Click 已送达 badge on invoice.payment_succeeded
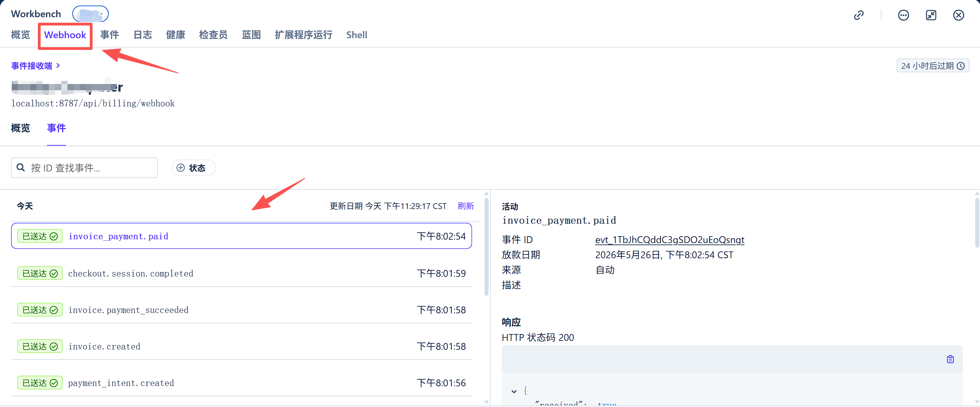Viewport: 980px width, 407px height. coord(40,310)
